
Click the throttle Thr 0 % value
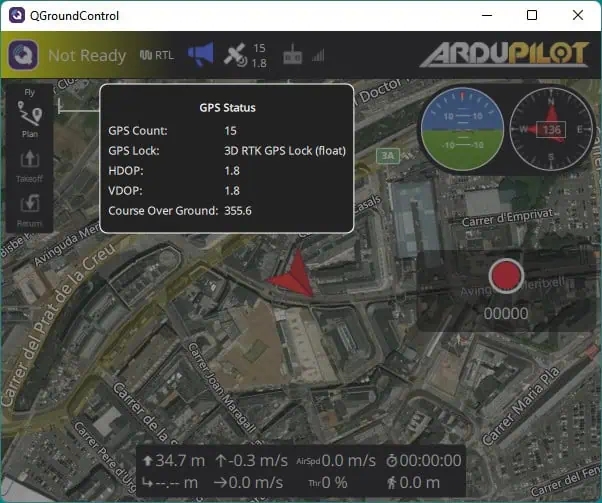[x=328, y=483]
